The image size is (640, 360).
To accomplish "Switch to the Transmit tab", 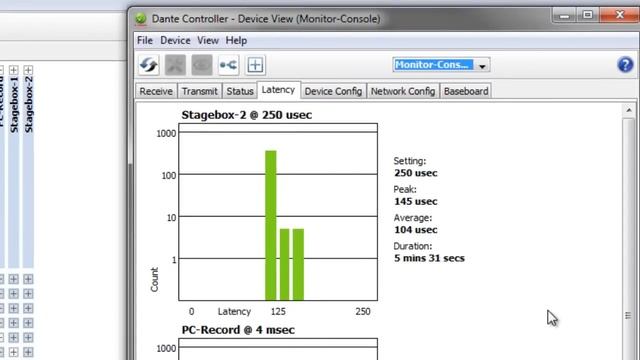I will pos(200,91).
